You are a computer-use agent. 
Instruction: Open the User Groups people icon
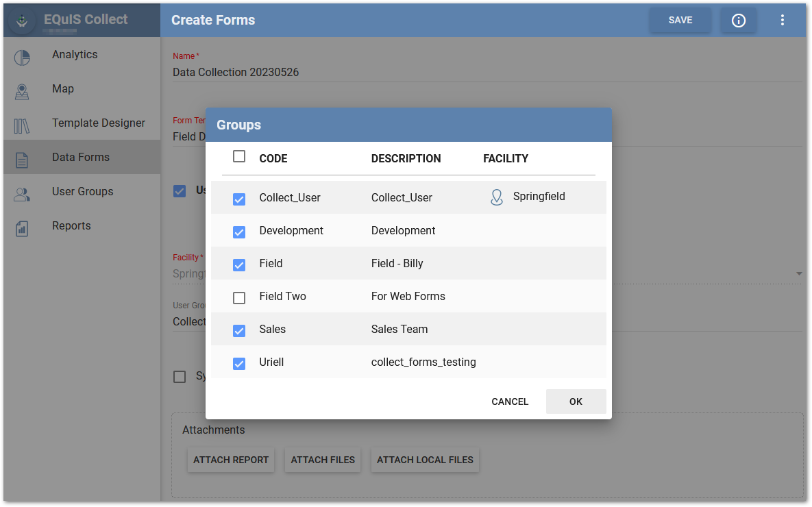coord(22,194)
